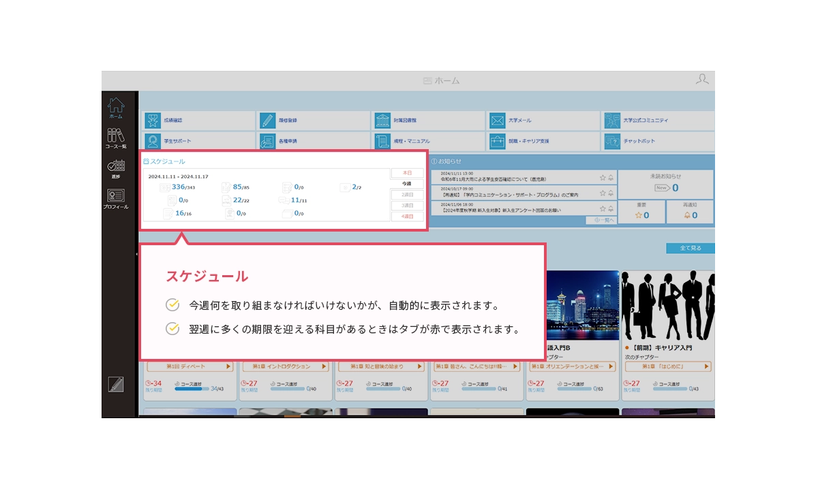Toggle bell on 新入生アンケート notice

pos(611,209)
